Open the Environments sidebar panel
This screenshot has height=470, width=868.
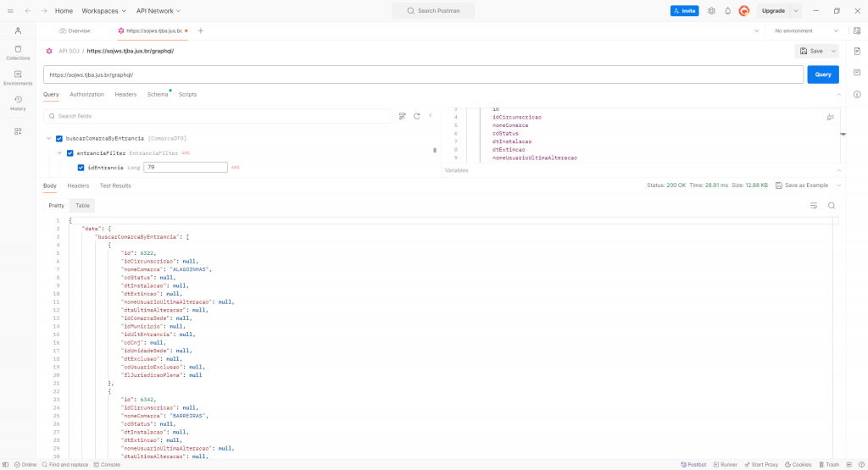pyautogui.click(x=18, y=78)
